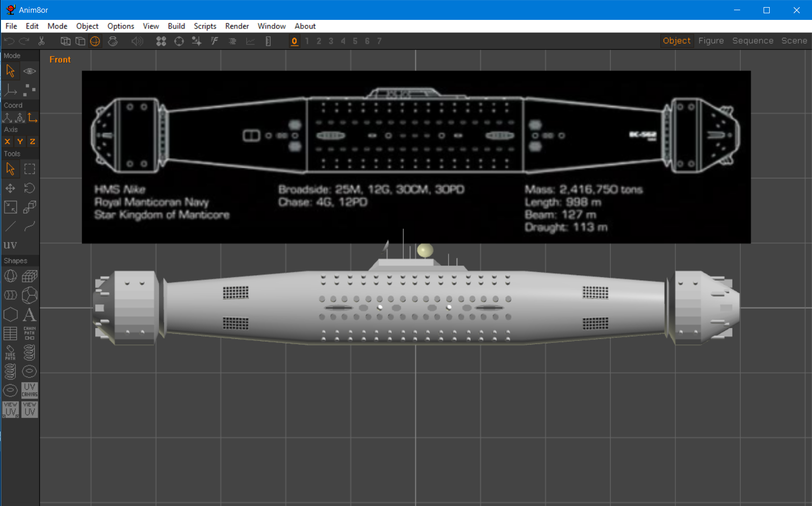812x506 pixels.
Task: Toggle the Y axis lock
Action: [20, 142]
